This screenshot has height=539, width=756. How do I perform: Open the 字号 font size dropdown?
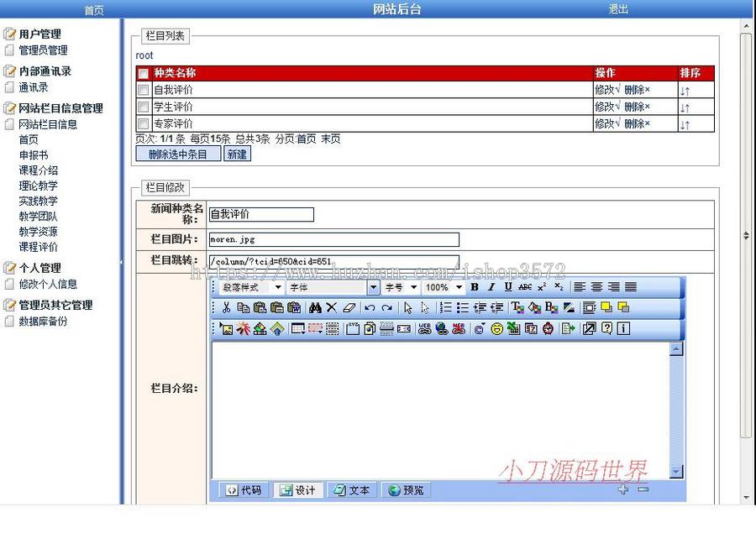tap(402, 288)
